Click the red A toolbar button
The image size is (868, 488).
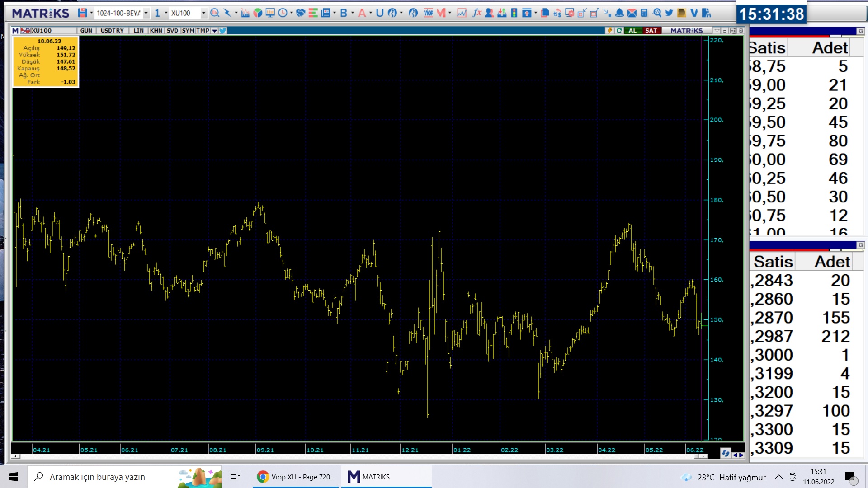point(362,13)
